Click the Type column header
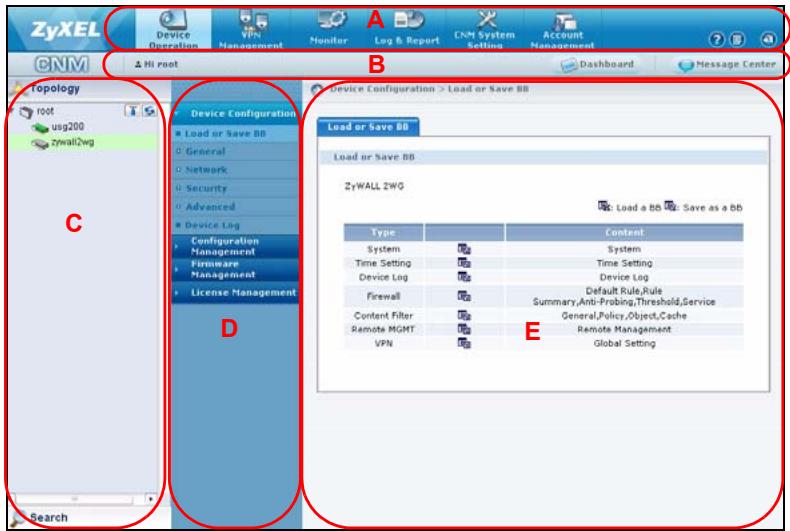This screenshot has height=531, width=790. click(383, 232)
